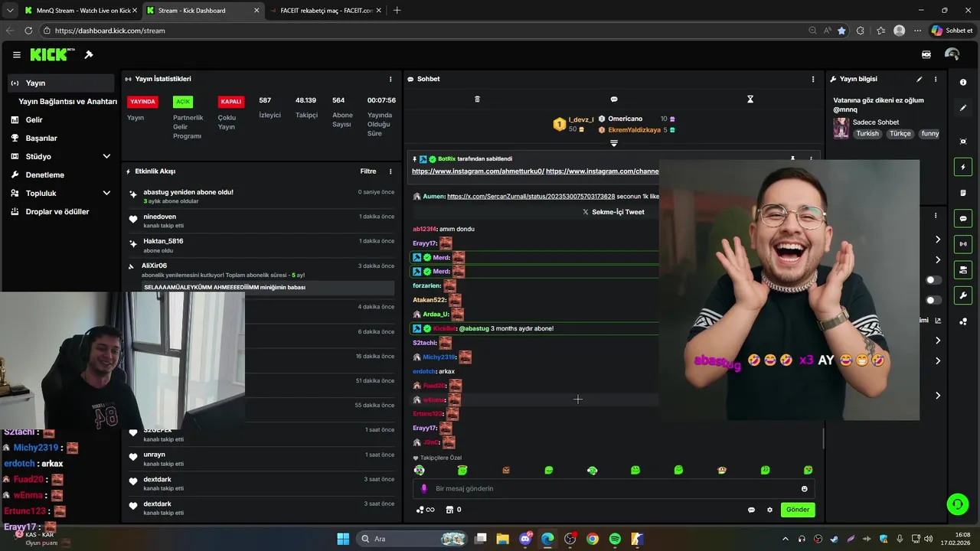Open the Yayın İstatistikleri panel options menu
This screenshot has width=980, height=551.
coord(390,79)
